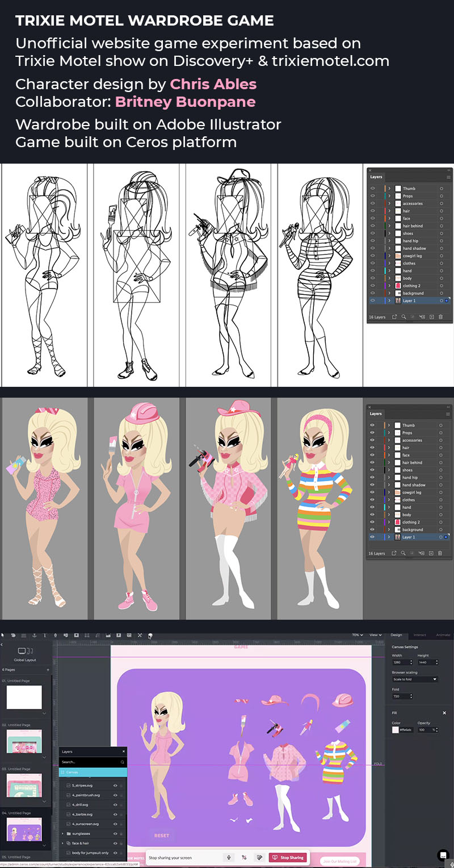The image size is (454, 868).
Task: Open the panel menu icon of the colored-artwork Layers panel
Action: [x=448, y=414]
